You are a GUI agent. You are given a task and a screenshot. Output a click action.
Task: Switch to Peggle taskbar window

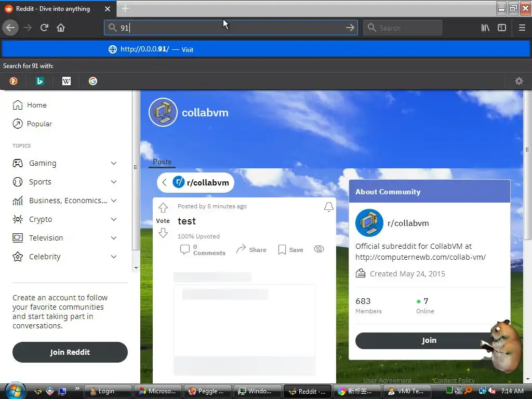[207, 391]
